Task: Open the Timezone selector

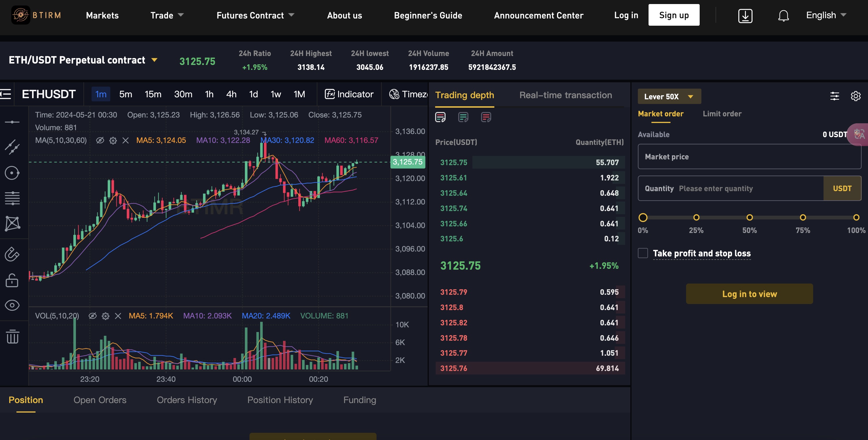Action: 408,94
